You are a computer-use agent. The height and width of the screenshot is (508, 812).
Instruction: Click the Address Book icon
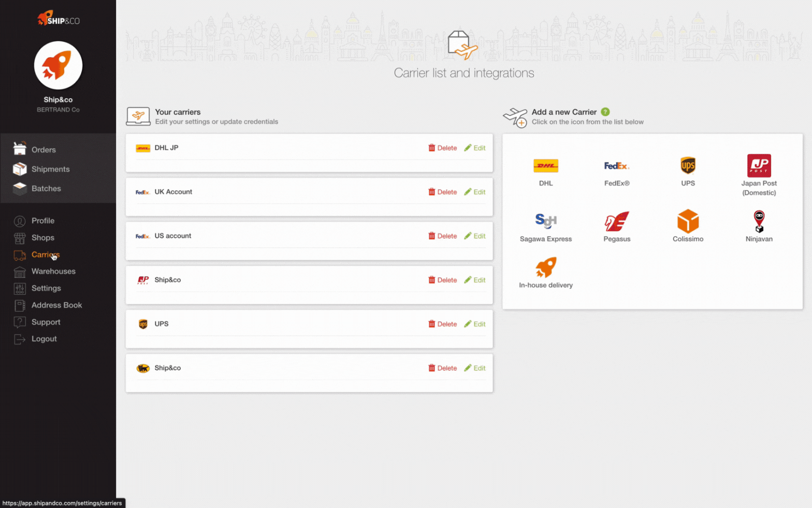click(x=20, y=306)
